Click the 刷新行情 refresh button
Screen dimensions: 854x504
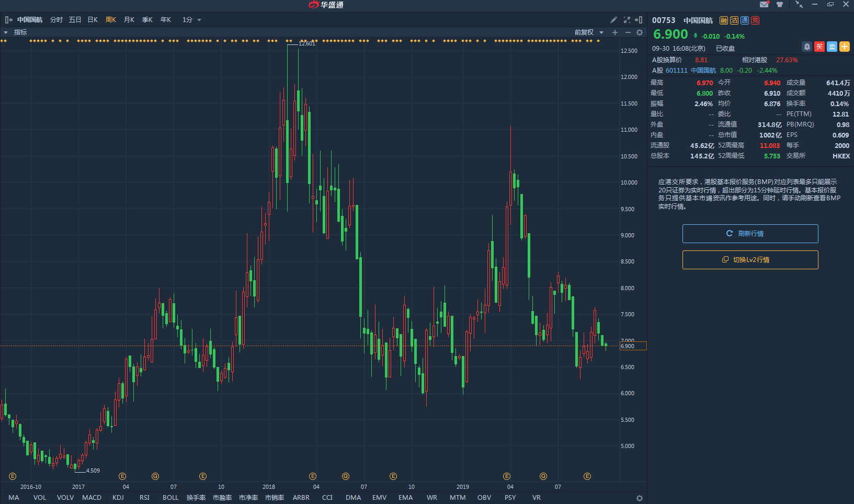[750, 234]
